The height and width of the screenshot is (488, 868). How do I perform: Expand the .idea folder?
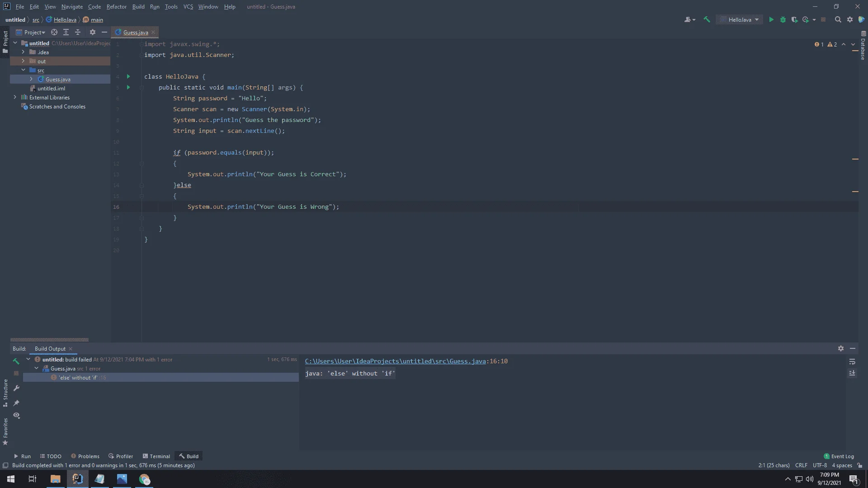pos(23,52)
